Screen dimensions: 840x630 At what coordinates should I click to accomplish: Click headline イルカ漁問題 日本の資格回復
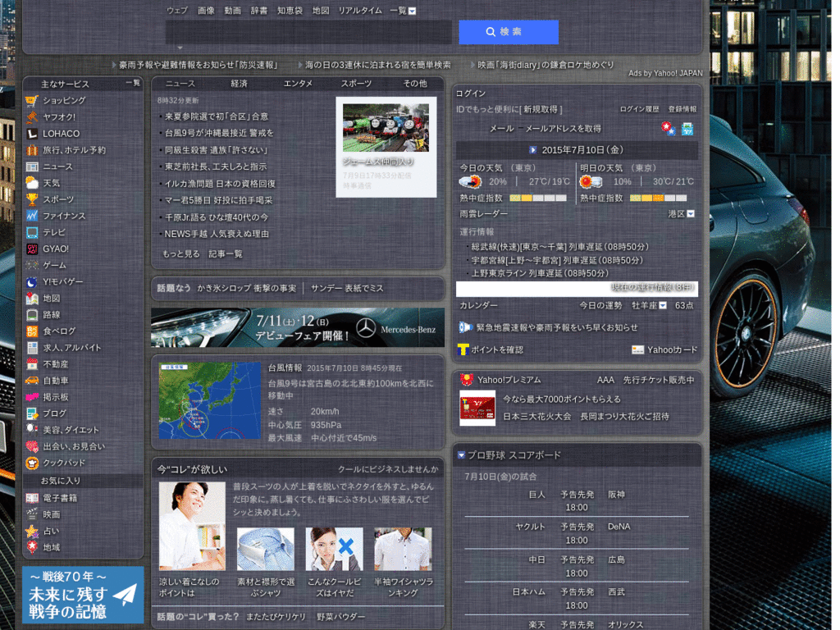[220, 184]
